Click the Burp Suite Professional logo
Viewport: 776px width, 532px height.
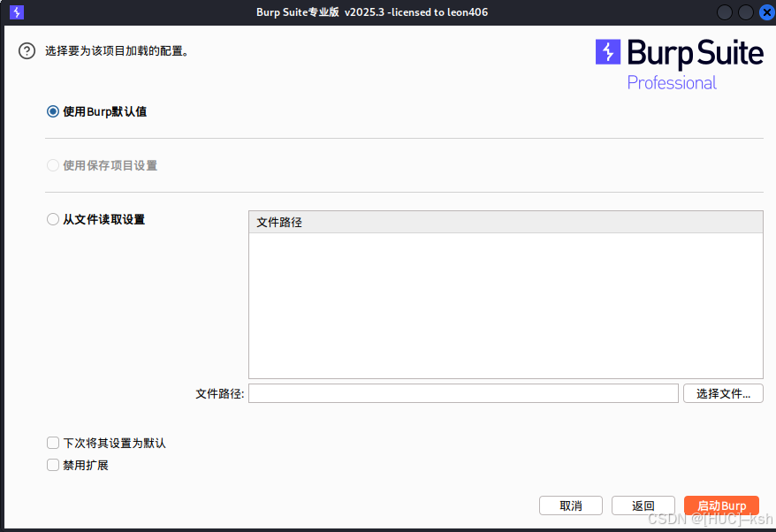pyautogui.click(x=679, y=65)
